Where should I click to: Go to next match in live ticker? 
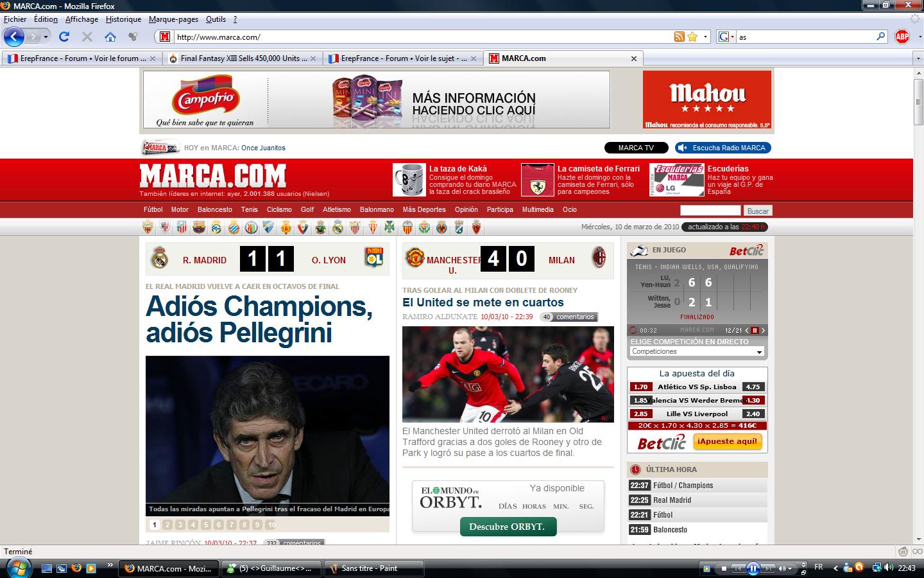click(763, 330)
